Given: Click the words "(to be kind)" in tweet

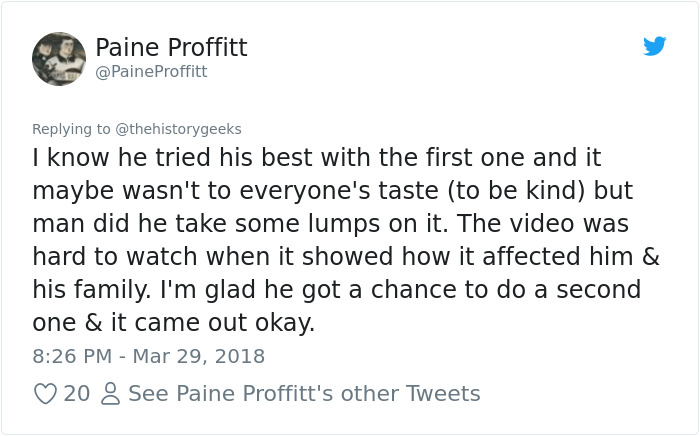Looking at the screenshot, I should click(455, 191).
